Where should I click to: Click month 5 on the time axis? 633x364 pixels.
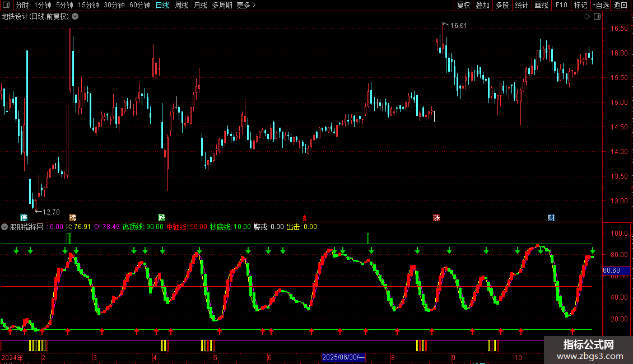pyautogui.click(x=215, y=357)
